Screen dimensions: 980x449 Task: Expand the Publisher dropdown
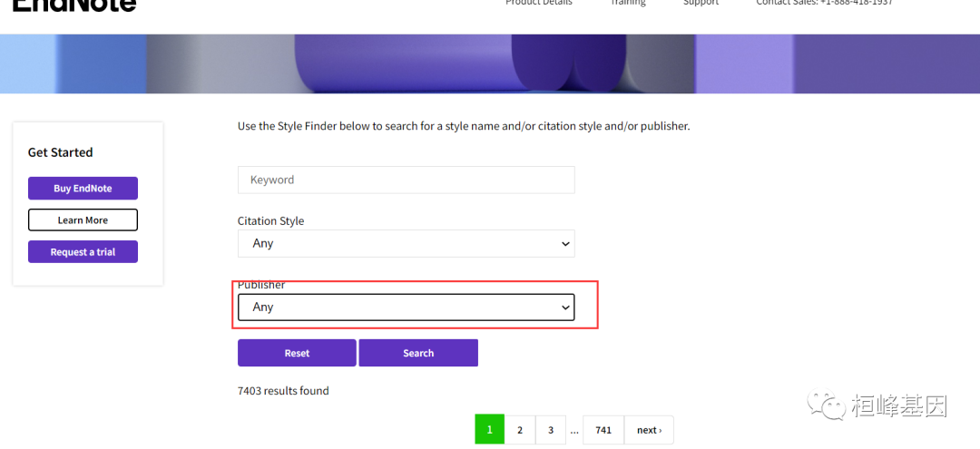coord(406,307)
